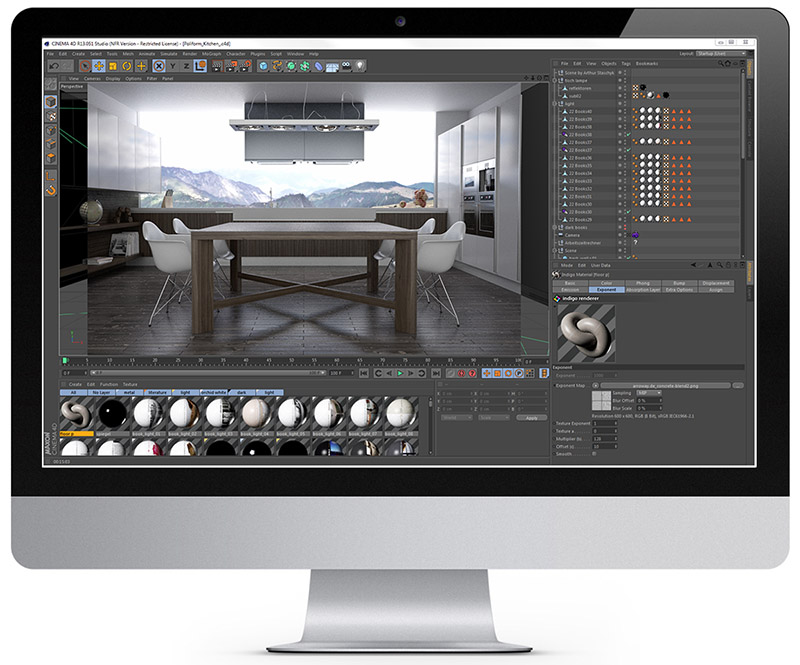Select the Live Selection arrow tool
This screenshot has width=800, height=665.
[x=85, y=66]
